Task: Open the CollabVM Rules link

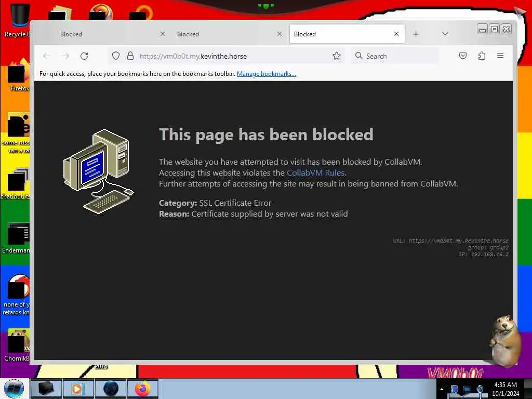Action: [x=315, y=172]
